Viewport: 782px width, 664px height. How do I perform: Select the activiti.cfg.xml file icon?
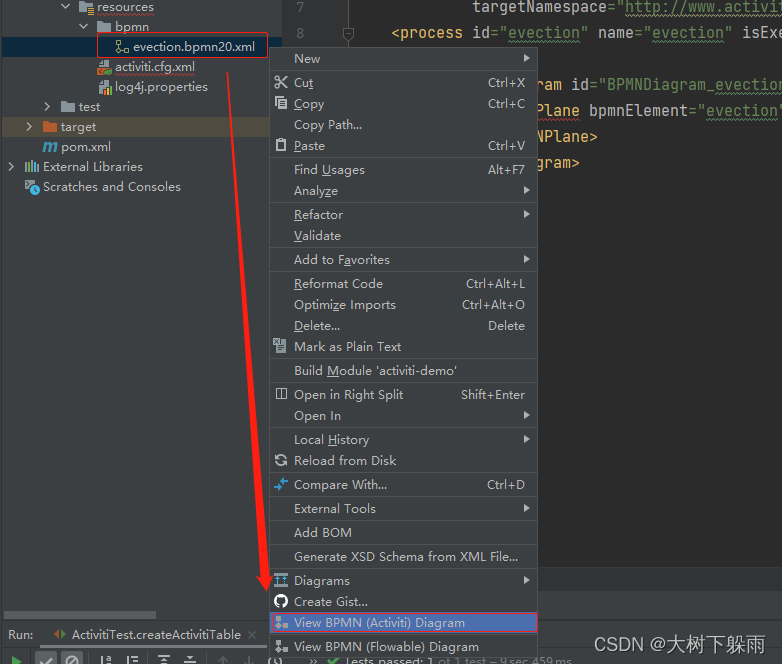[x=104, y=67]
